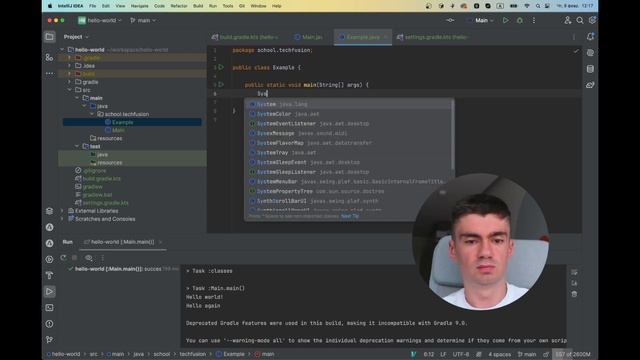Switch to the settings.gradle.kts editor tab
This screenshot has height=360, width=640.
point(434,37)
